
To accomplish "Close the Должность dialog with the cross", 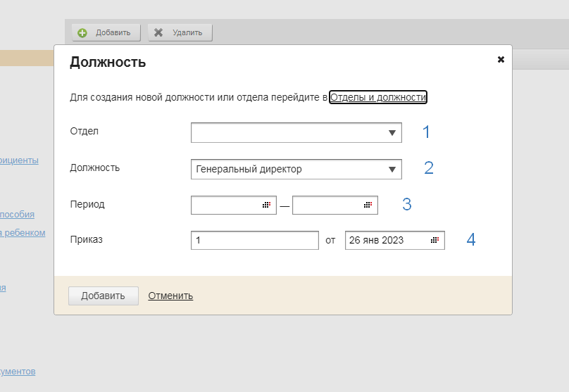I will 501,60.
